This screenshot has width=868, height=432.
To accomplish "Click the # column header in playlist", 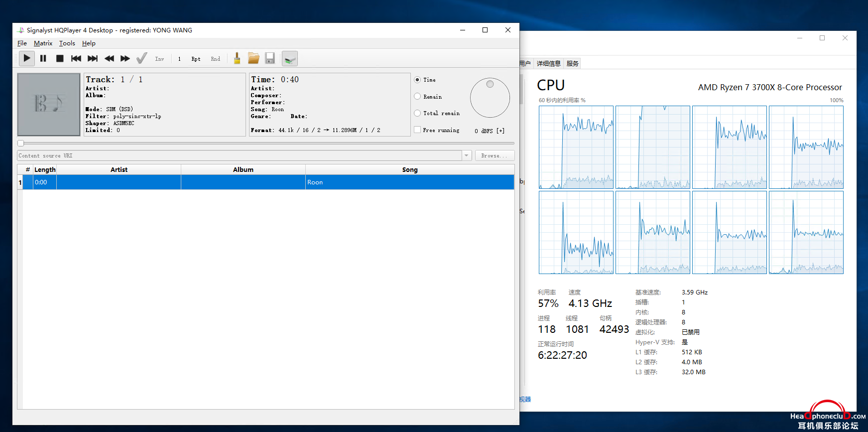I will pos(28,169).
